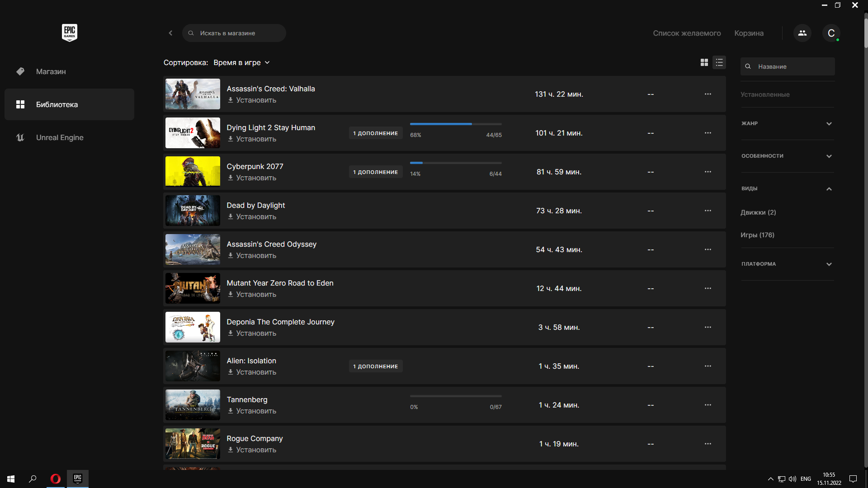
Task: Open options menu for Mutant Year Zero
Action: click(708, 288)
